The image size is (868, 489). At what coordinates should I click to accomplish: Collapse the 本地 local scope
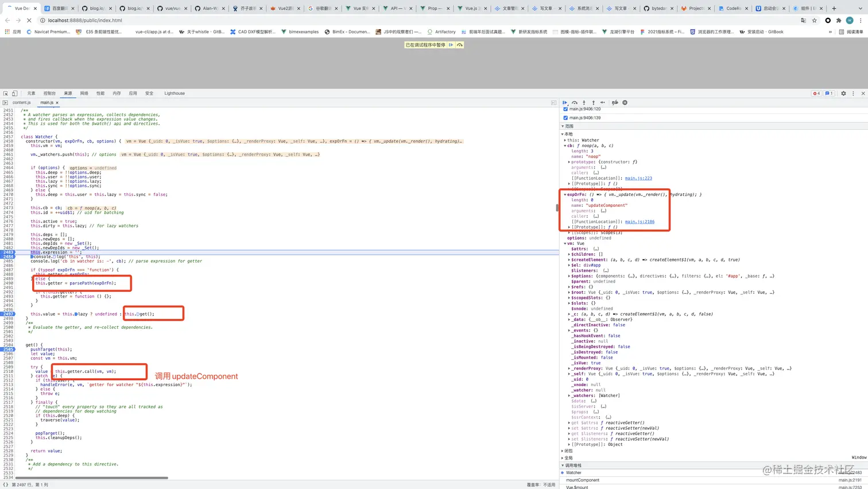point(563,134)
